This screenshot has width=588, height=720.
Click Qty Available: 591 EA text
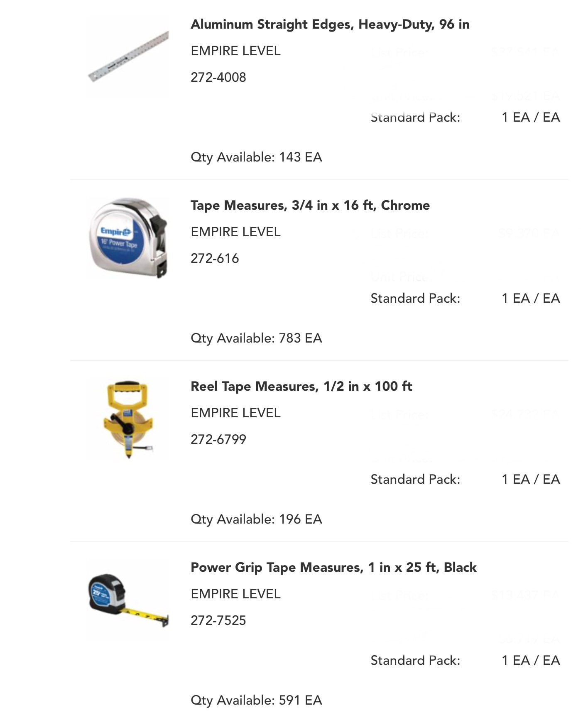(x=256, y=700)
